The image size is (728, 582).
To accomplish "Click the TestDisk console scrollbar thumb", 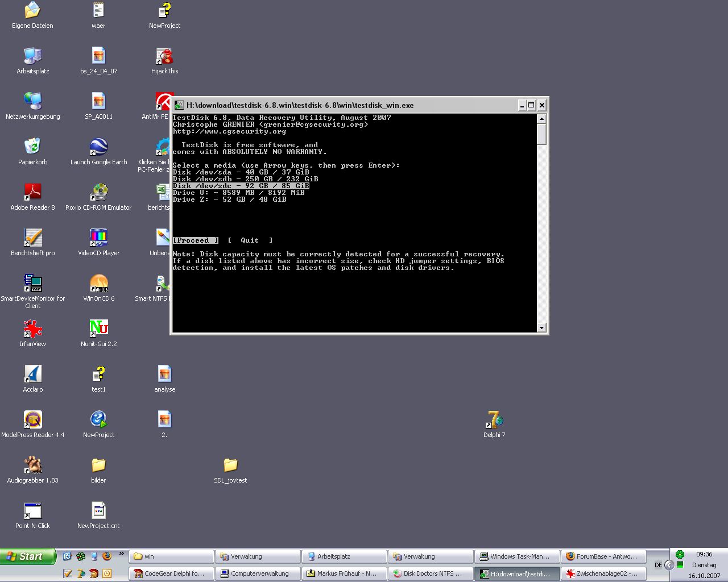I will coord(541,134).
